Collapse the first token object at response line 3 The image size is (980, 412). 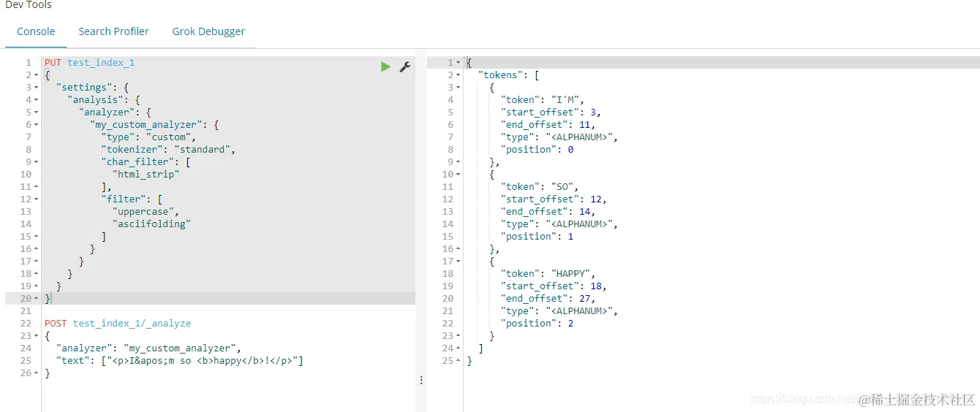[x=458, y=88]
